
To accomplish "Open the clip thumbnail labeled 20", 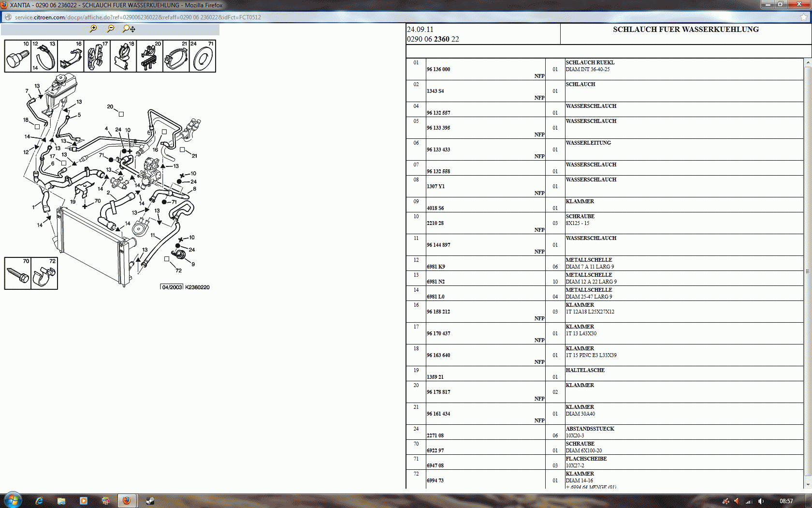I will (150, 56).
